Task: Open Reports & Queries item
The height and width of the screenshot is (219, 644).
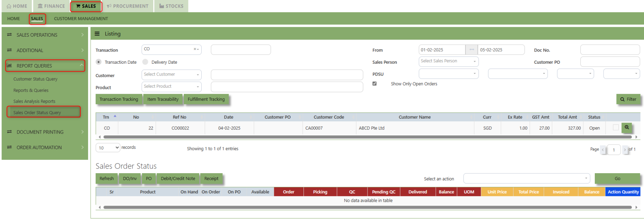Action: click(x=31, y=90)
